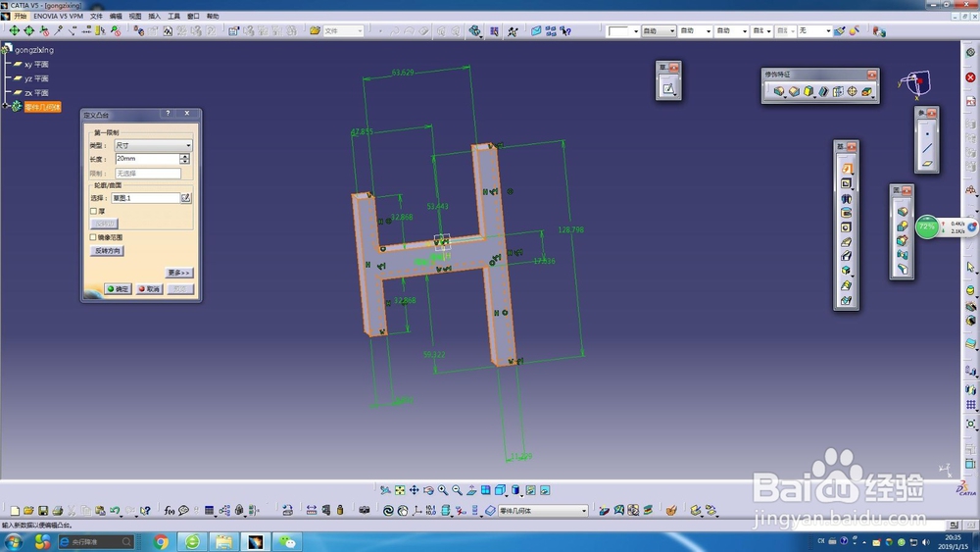
Task: Open the 插入 menu
Action: pyautogui.click(x=155, y=16)
